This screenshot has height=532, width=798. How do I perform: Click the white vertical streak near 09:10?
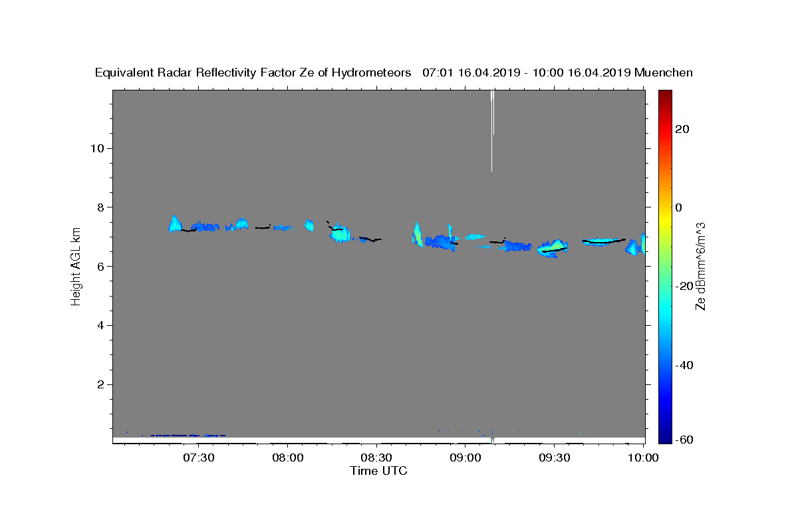pyautogui.click(x=492, y=130)
